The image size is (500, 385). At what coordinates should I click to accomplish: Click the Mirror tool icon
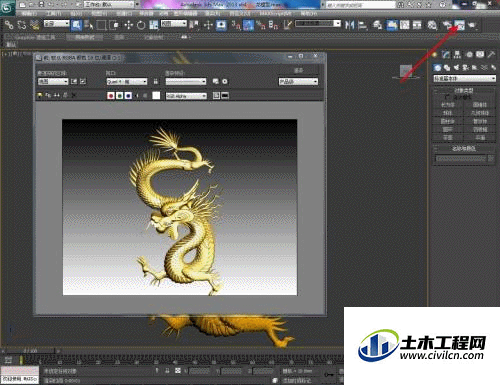click(349, 25)
